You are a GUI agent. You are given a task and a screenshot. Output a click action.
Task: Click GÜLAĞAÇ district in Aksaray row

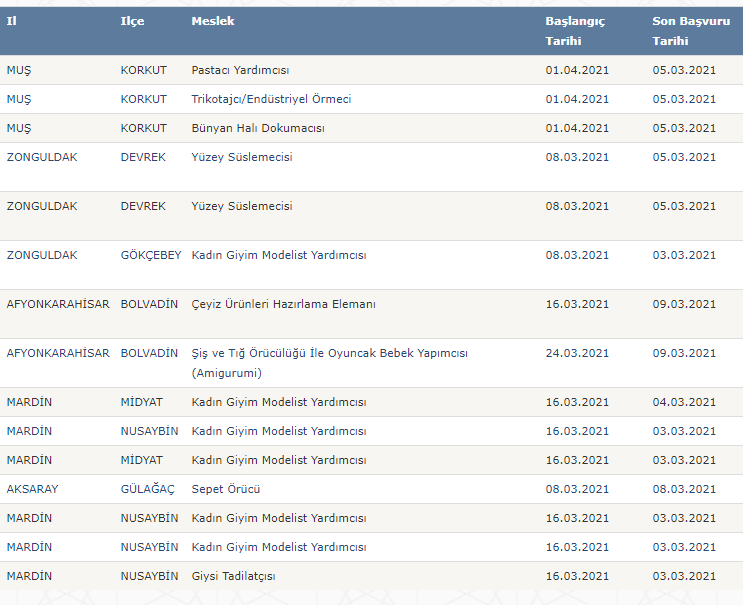147,489
